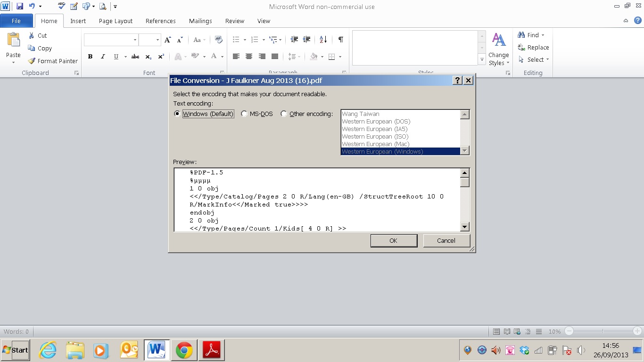This screenshot has height=362, width=644.
Task: Click encoding list scroll up arrow
Action: pos(465,115)
